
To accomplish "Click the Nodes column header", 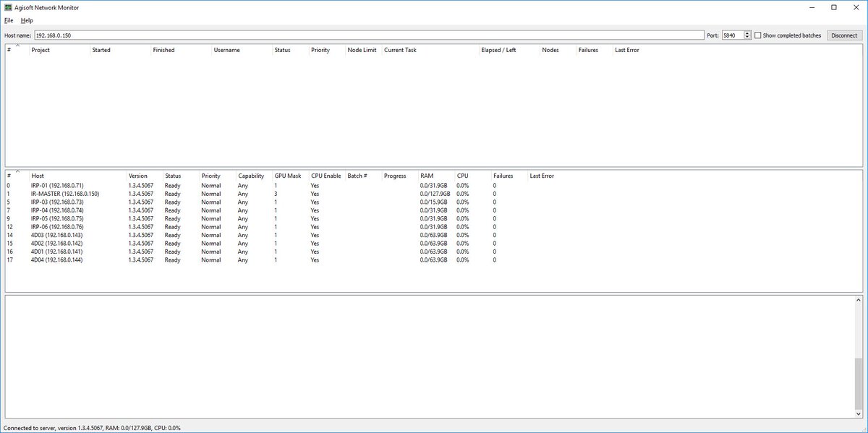I will [x=550, y=50].
